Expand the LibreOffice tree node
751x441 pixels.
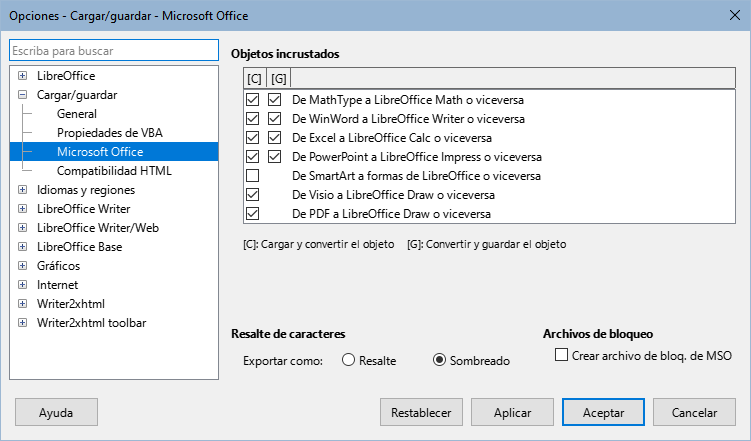(23, 76)
